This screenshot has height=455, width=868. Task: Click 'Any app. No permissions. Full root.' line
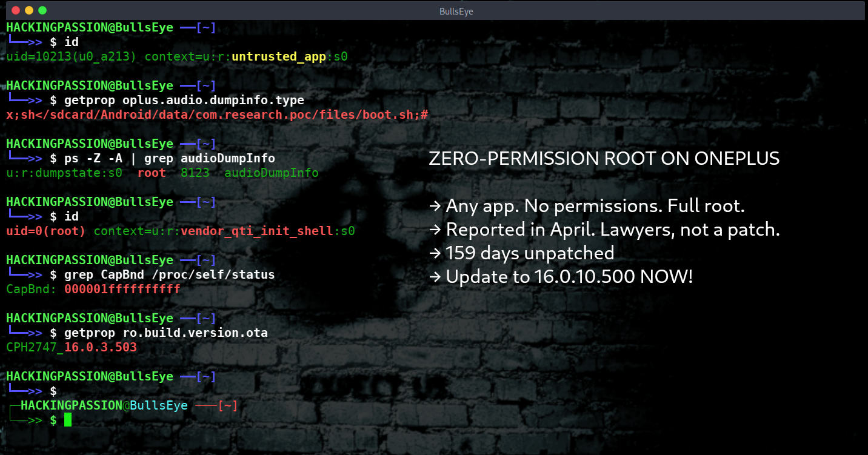[587, 206]
